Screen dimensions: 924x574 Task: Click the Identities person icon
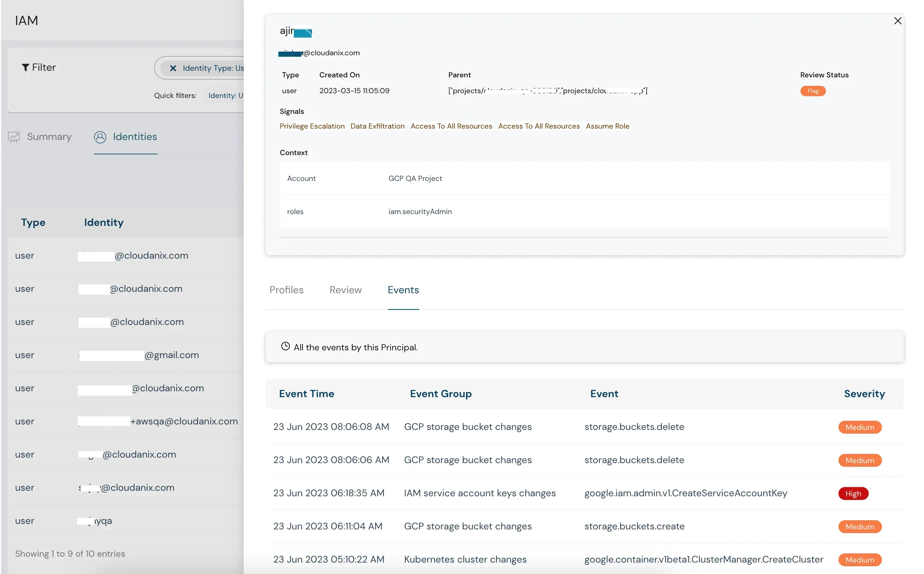pos(100,137)
